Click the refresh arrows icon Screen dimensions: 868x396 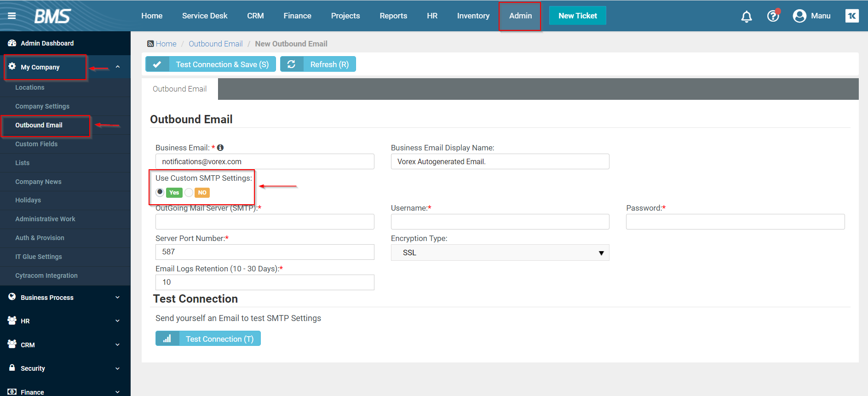click(292, 64)
